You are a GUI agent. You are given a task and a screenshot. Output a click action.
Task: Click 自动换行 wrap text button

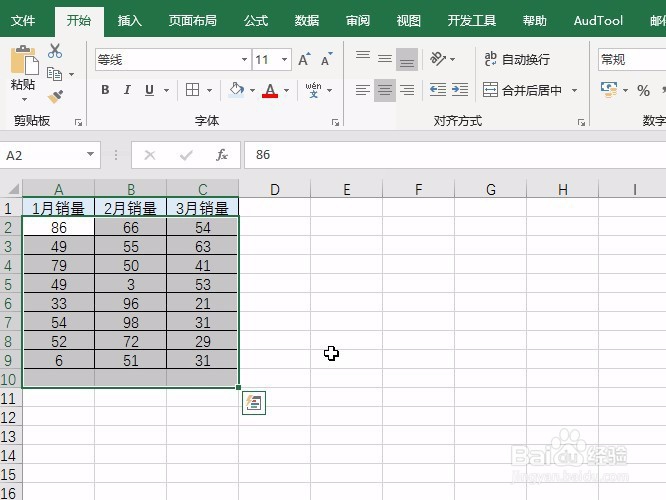[517, 59]
